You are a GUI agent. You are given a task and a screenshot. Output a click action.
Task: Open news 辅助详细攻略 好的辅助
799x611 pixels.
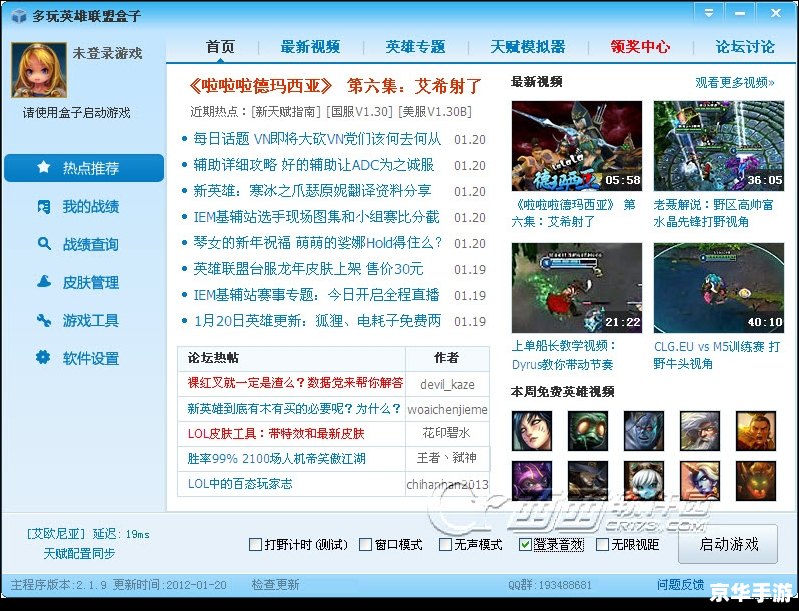pyautogui.click(x=314, y=165)
